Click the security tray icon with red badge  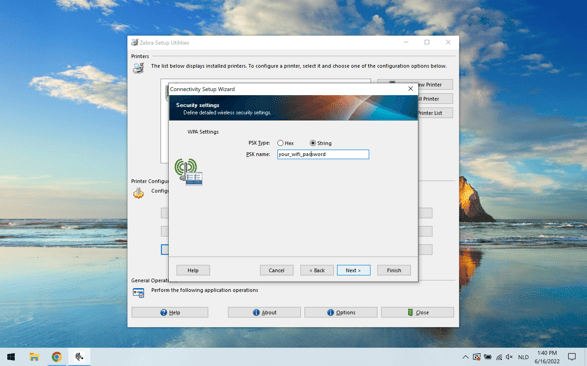(477, 357)
